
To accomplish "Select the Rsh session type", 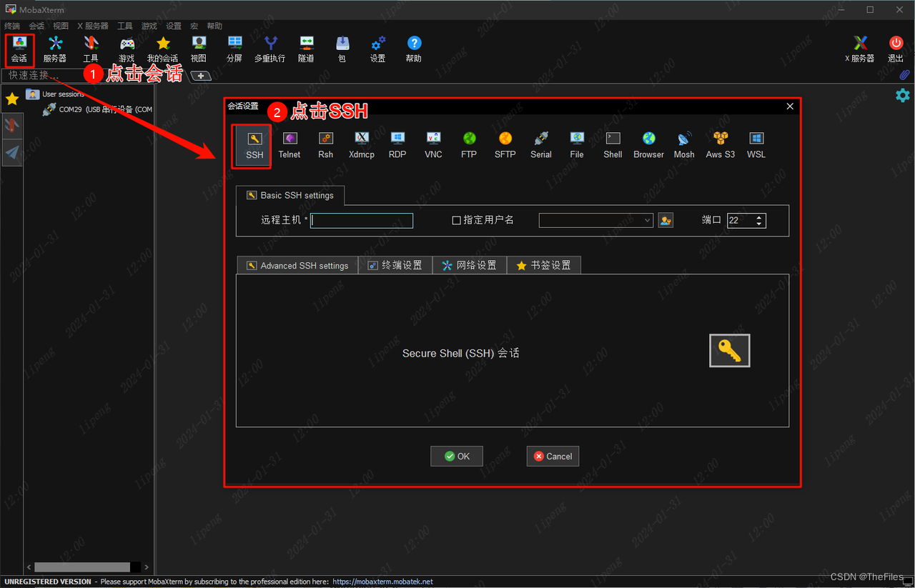I will (326, 145).
